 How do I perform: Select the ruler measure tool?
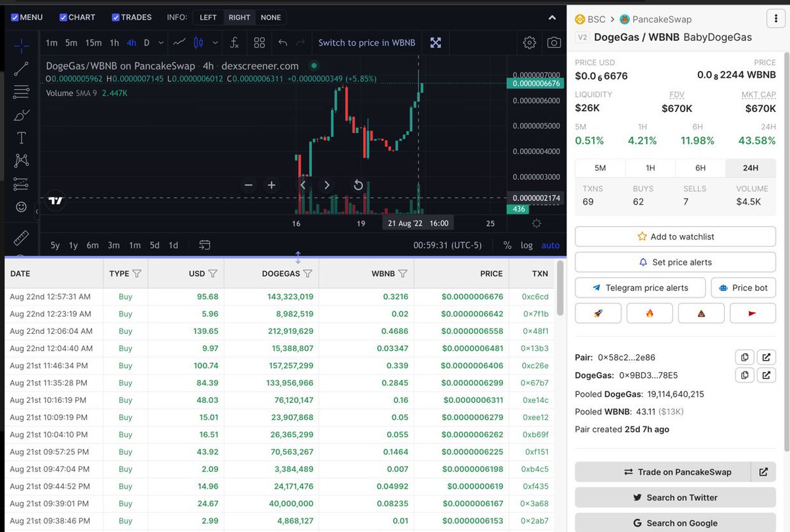pyautogui.click(x=21, y=237)
